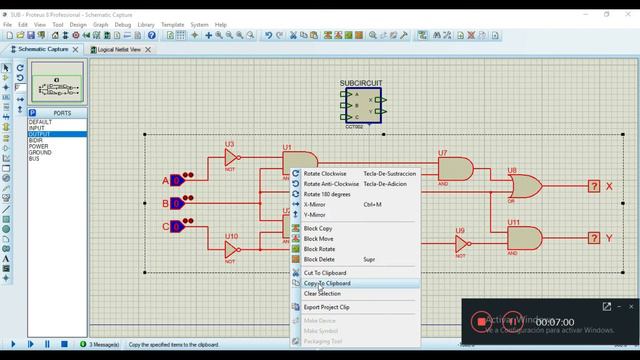Click the Block Copy toolbar icon
640x360 pixels.
(x=328, y=36)
